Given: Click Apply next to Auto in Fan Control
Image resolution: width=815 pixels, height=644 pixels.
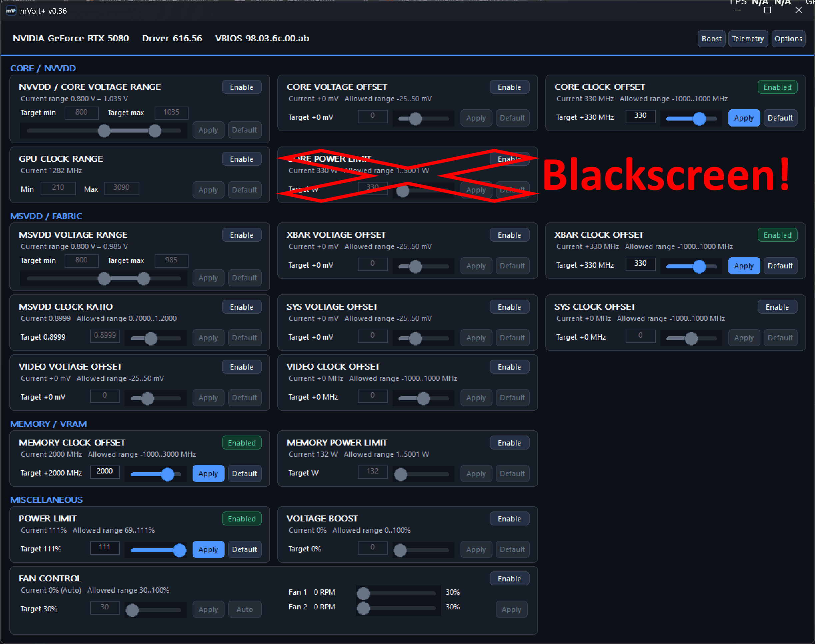Looking at the screenshot, I should (x=208, y=609).
